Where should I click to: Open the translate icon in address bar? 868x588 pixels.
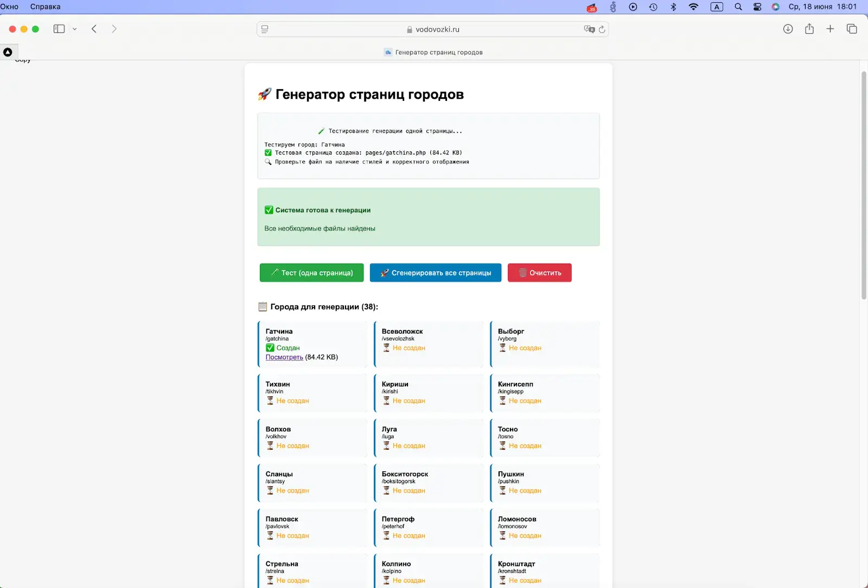point(589,29)
